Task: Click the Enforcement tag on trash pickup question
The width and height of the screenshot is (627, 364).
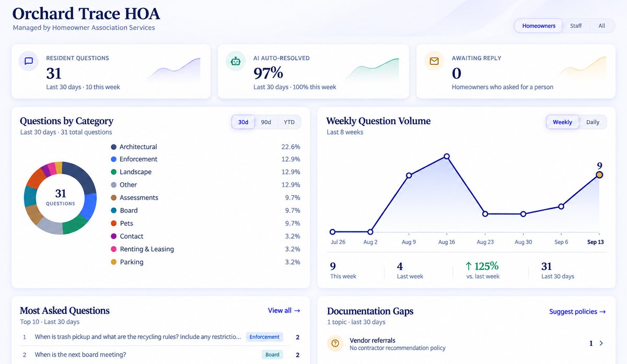Action: [264, 337]
